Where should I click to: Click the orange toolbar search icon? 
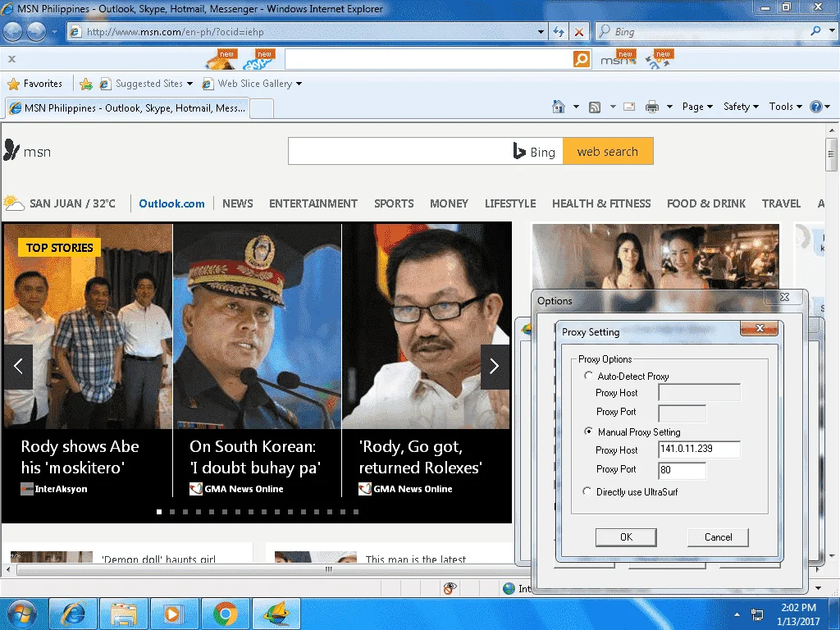pyautogui.click(x=582, y=59)
